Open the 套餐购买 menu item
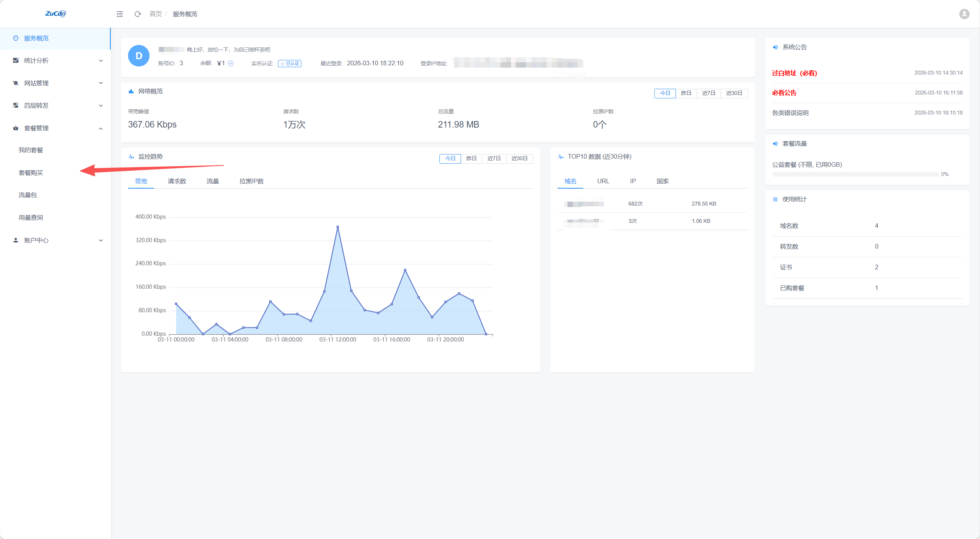The image size is (980, 539). 31,173
